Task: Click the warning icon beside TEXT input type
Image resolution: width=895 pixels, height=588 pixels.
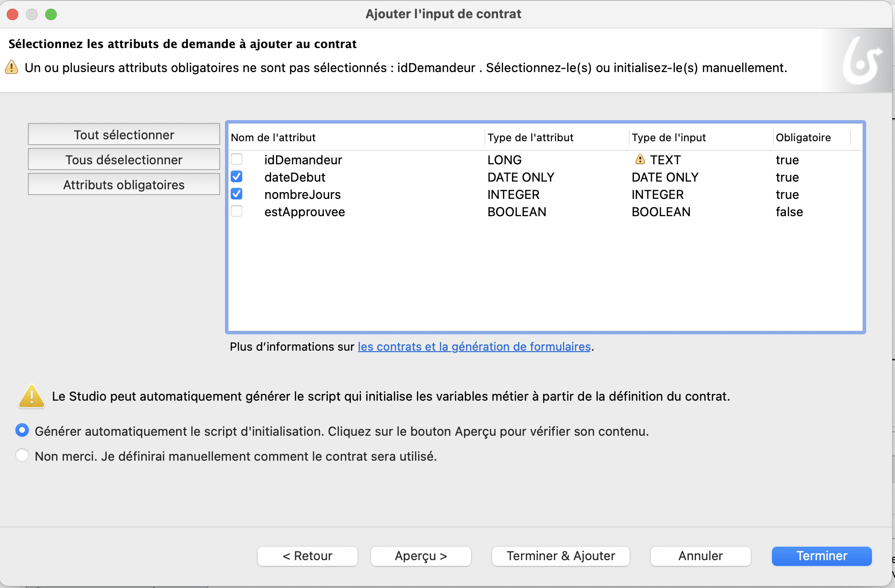Action: click(x=640, y=159)
